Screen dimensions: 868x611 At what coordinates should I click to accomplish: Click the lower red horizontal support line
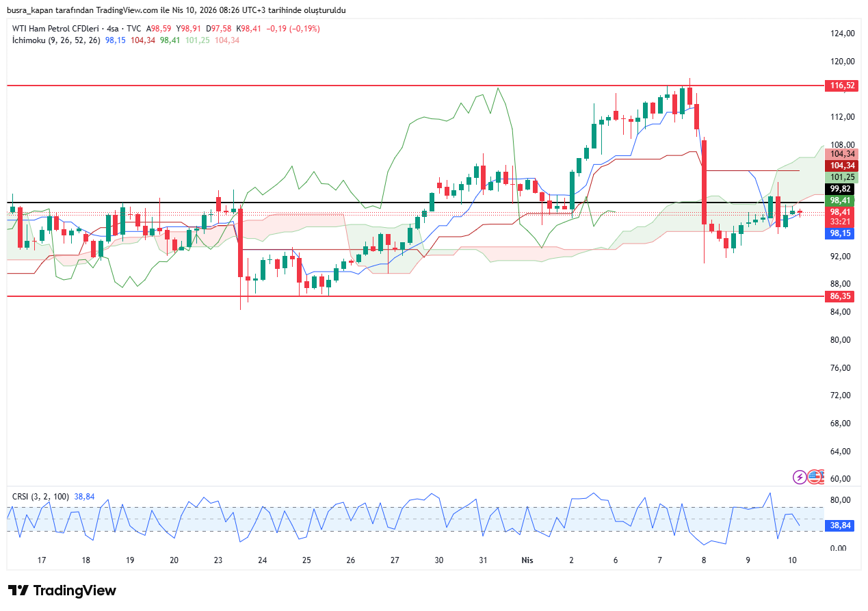click(x=410, y=296)
